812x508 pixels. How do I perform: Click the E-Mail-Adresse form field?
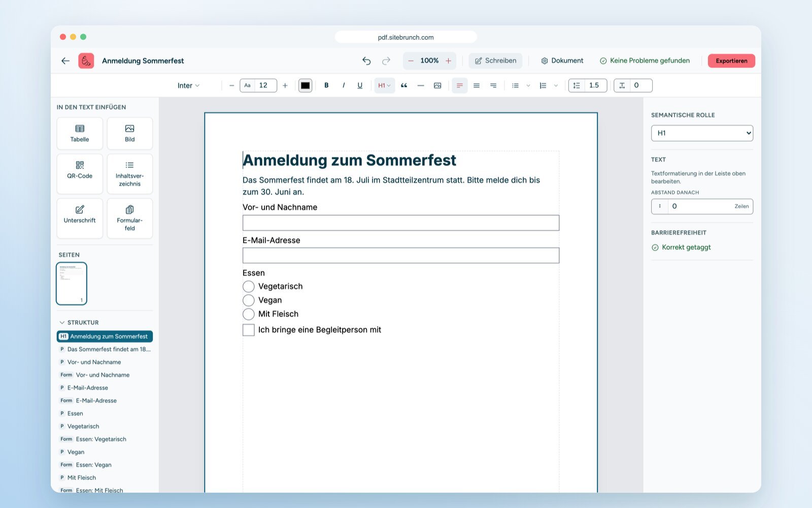[x=401, y=256]
